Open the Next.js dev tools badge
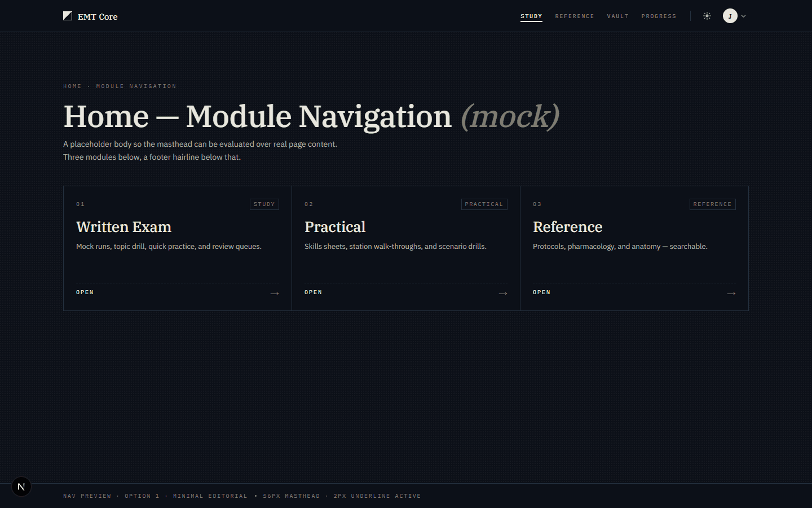This screenshot has width=812, height=508. (x=21, y=487)
